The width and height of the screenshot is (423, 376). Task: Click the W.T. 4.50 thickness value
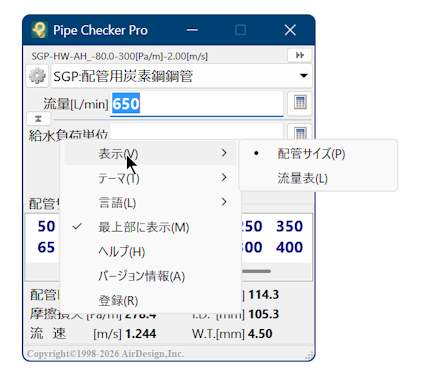(260, 334)
